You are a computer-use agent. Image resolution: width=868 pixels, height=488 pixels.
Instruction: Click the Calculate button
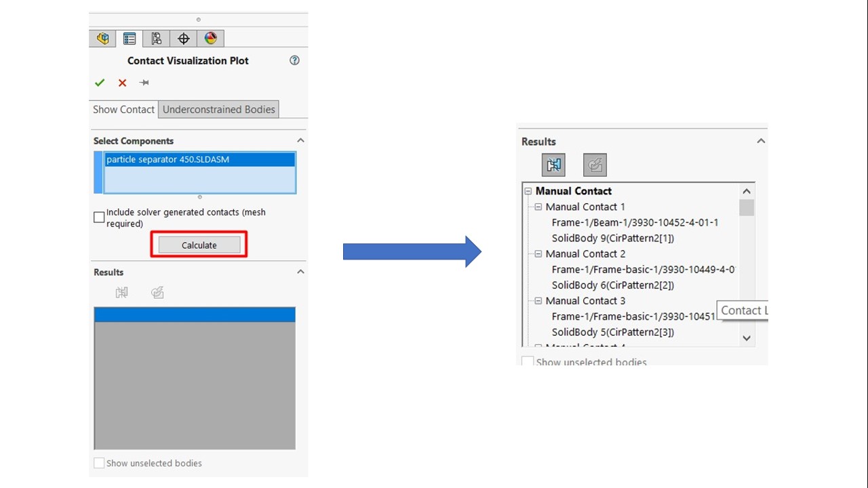pyautogui.click(x=199, y=245)
